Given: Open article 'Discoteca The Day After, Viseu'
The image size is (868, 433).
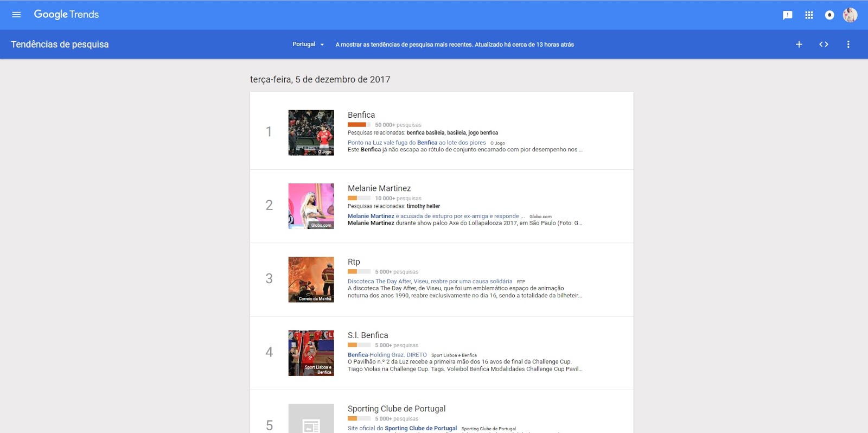Looking at the screenshot, I should pyautogui.click(x=430, y=282).
